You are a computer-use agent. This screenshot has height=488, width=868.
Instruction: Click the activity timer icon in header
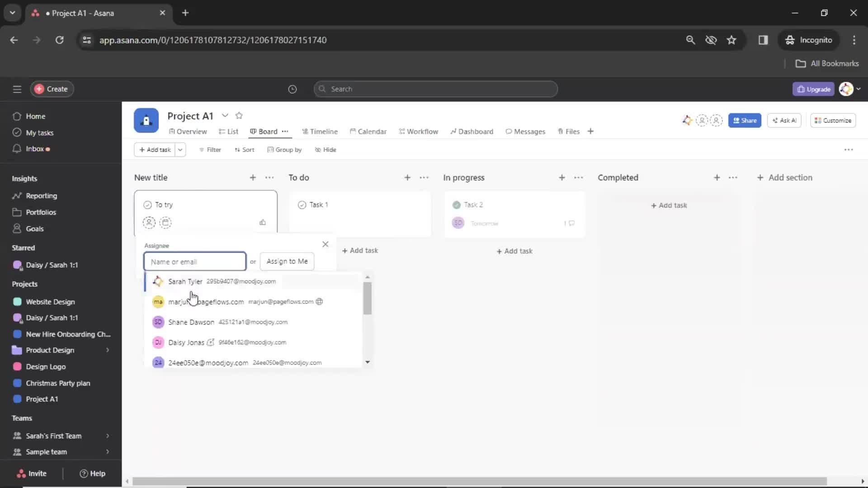pyautogui.click(x=292, y=89)
